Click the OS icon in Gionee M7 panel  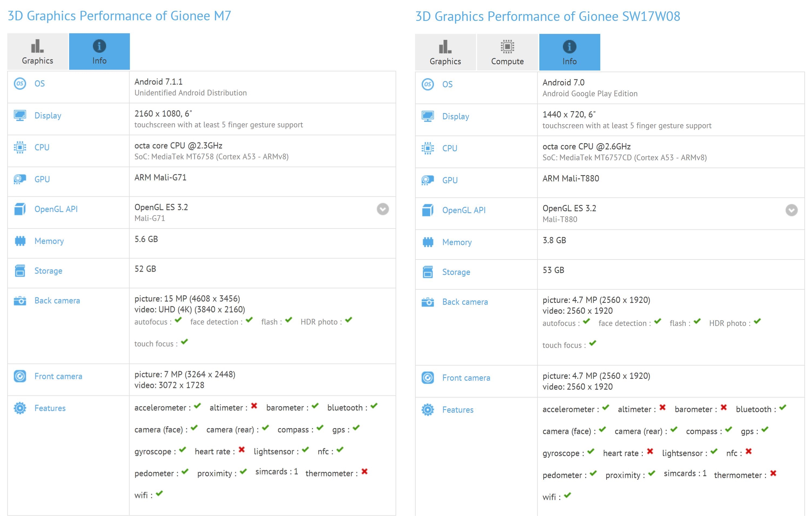point(20,83)
